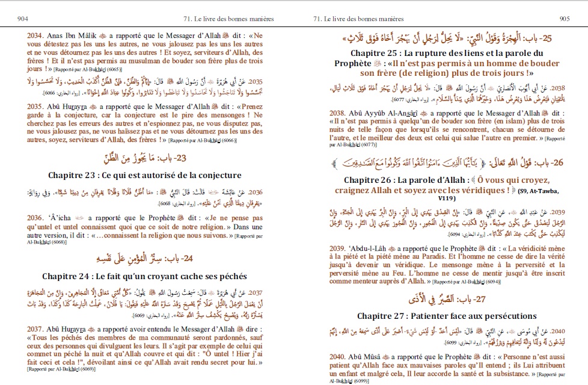Image resolution: width=588 pixels, height=385 pixels.
Task: Select 'Chapitre 27 : Patienter face aux persécutions'
Action: (x=447, y=316)
